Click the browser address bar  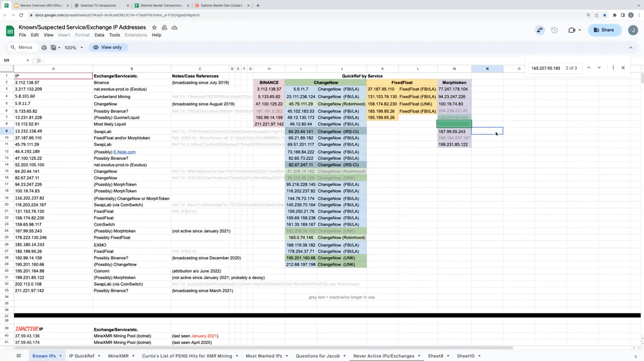(302, 15)
